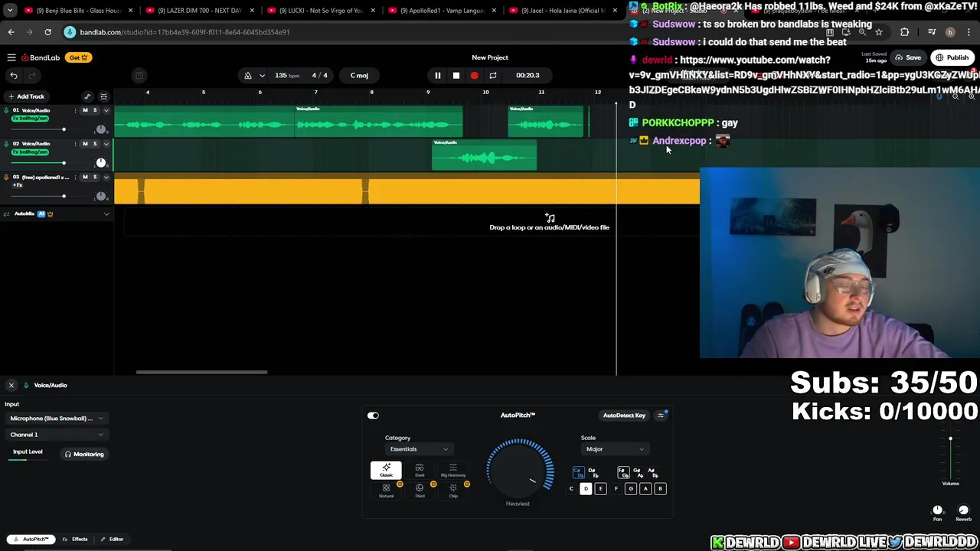Click the Heaviest AutoPitch strength knob

[x=520, y=468]
